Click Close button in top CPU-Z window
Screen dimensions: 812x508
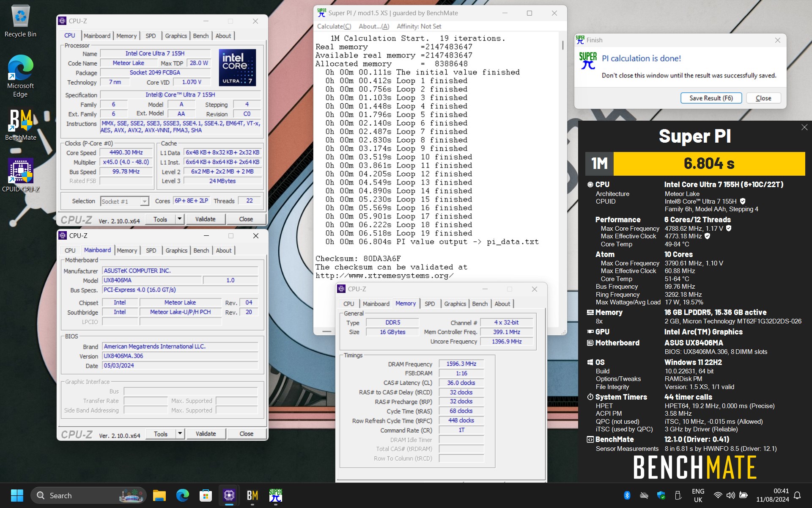click(246, 219)
